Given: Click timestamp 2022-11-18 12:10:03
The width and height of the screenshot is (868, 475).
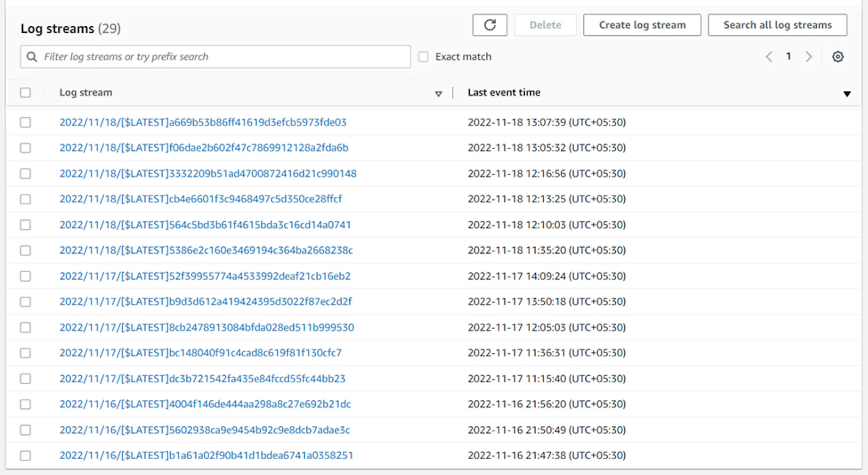Looking at the screenshot, I should [547, 225].
